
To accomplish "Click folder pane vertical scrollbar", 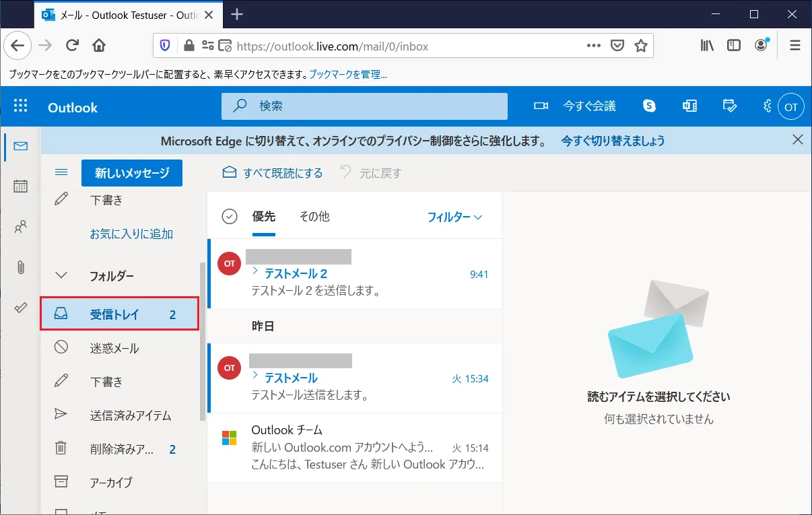I will point(203,342).
